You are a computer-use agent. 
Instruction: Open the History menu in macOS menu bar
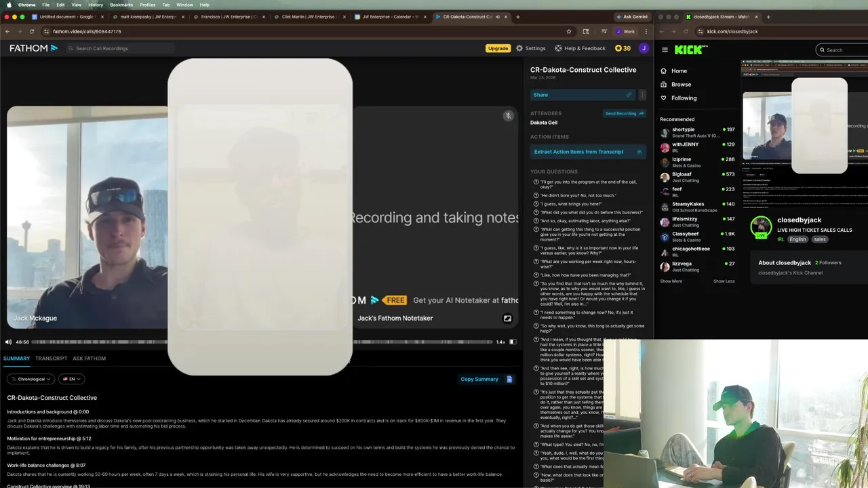(96, 5)
